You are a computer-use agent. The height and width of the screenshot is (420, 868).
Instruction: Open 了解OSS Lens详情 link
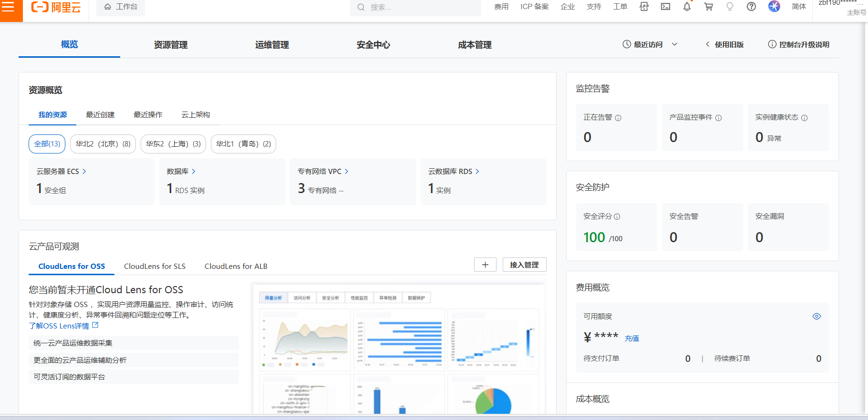click(63, 326)
